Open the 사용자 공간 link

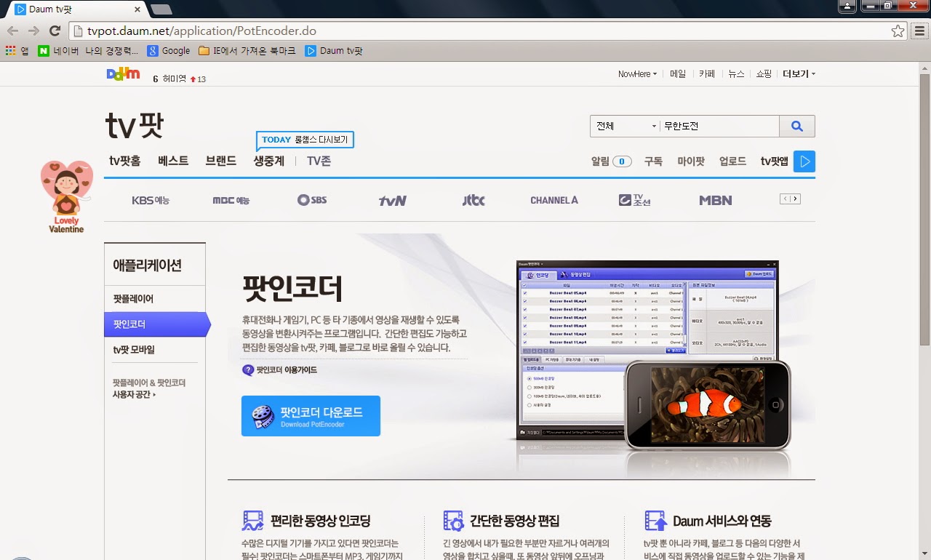(134, 394)
